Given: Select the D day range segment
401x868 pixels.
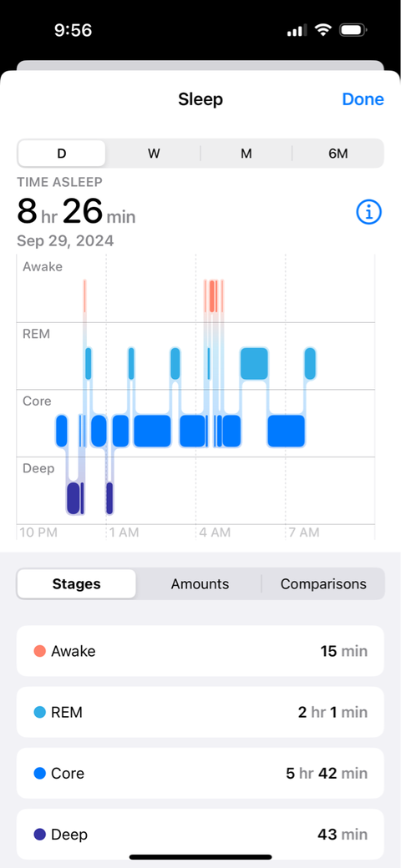Looking at the screenshot, I should click(x=62, y=154).
